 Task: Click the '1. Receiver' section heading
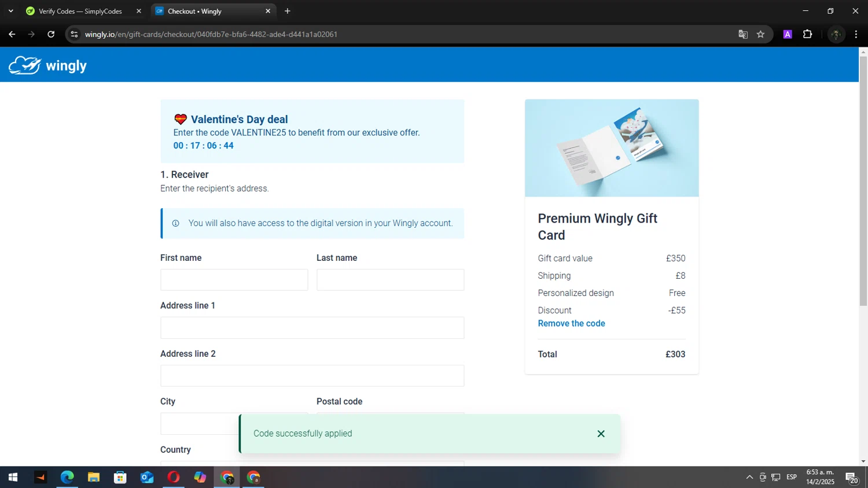coord(184,175)
